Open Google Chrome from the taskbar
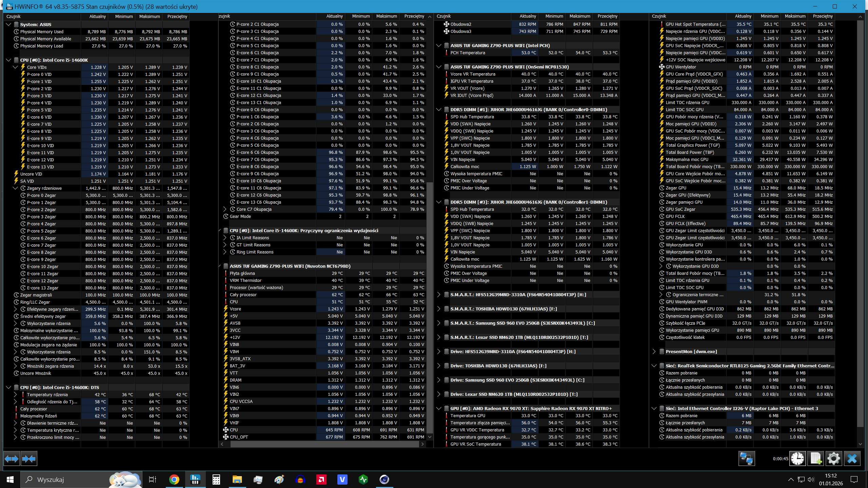 coord(174,479)
